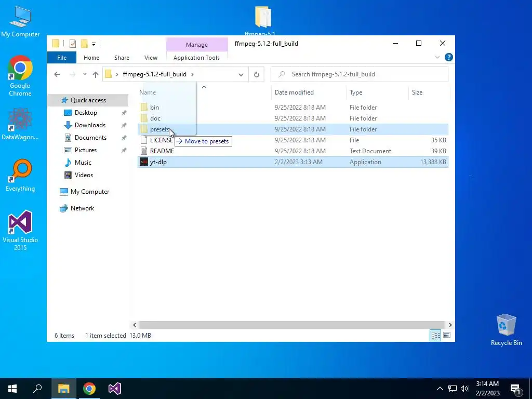532x399 pixels.
Task: Open Visual Studio 2015 desktop shortcut
Action: (20, 230)
